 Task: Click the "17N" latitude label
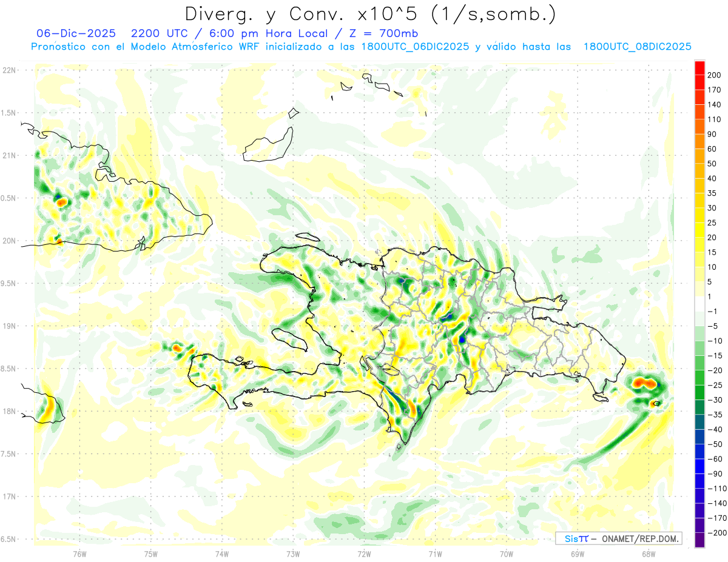9,497
